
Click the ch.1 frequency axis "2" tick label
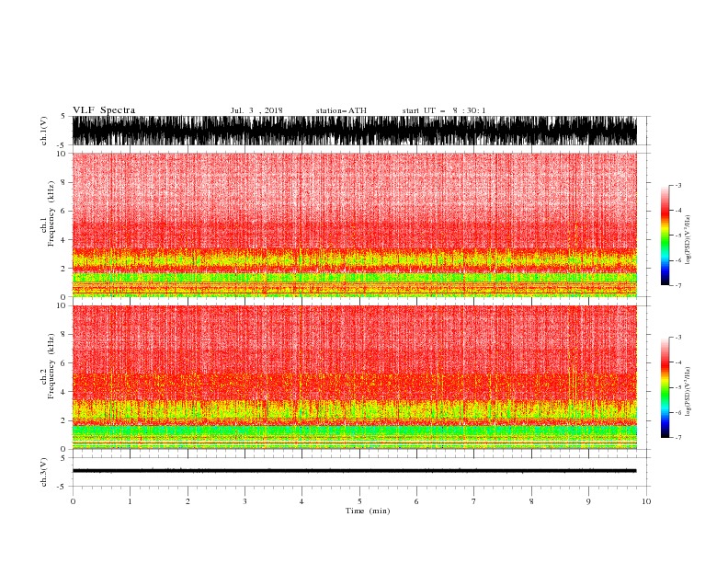[63, 269]
